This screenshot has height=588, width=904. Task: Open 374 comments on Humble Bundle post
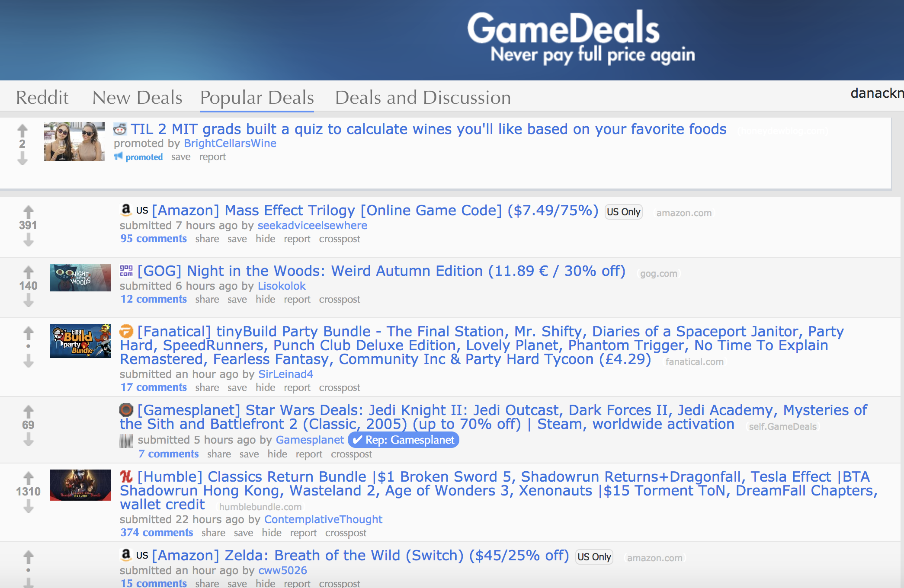click(x=157, y=533)
